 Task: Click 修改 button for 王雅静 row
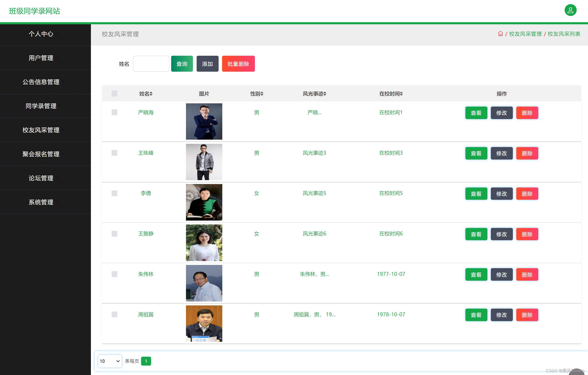501,234
